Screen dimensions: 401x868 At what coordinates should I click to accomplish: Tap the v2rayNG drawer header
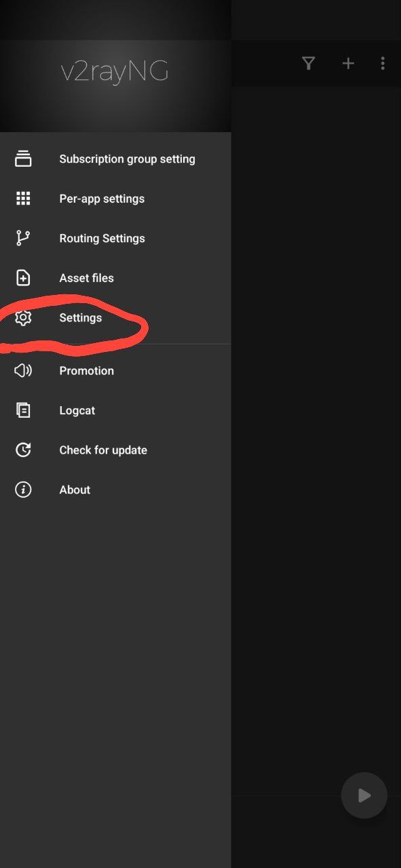click(x=115, y=71)
